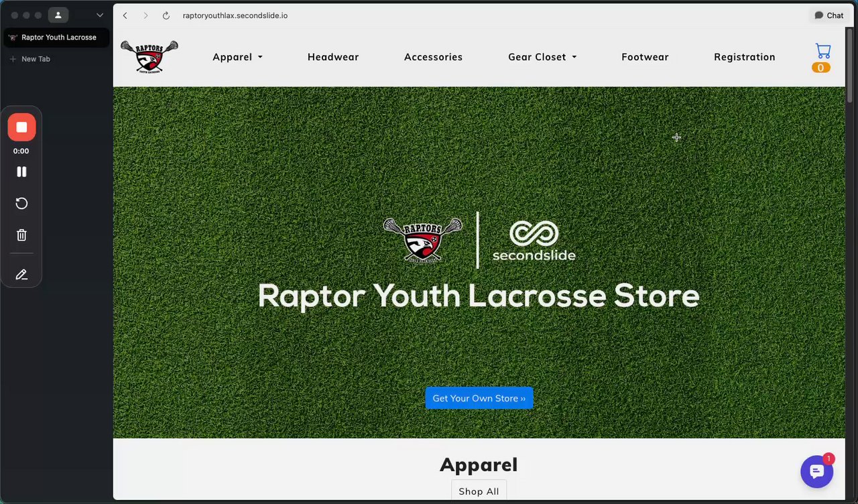Image resolution: width=858 pixels, height=504 pixels.
Task: Expand the sidebar chevron dropdown
Action: pos(100,15)
